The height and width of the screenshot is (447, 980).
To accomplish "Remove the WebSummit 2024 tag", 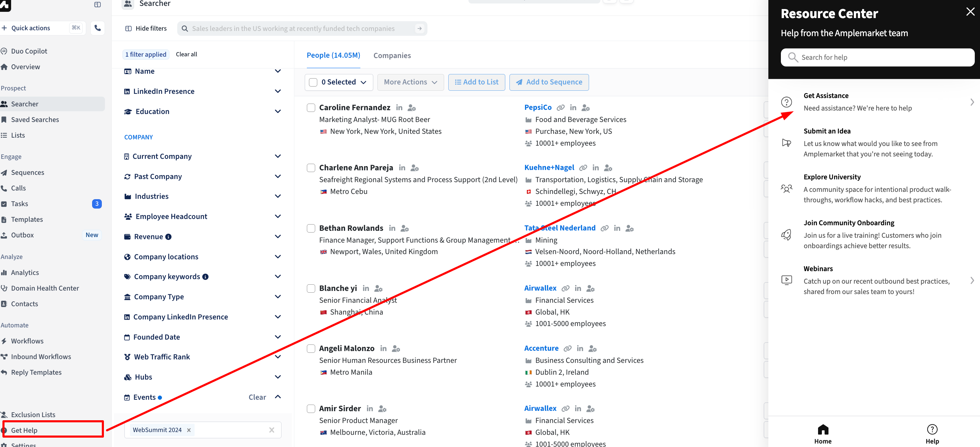I will coord(189,430).
